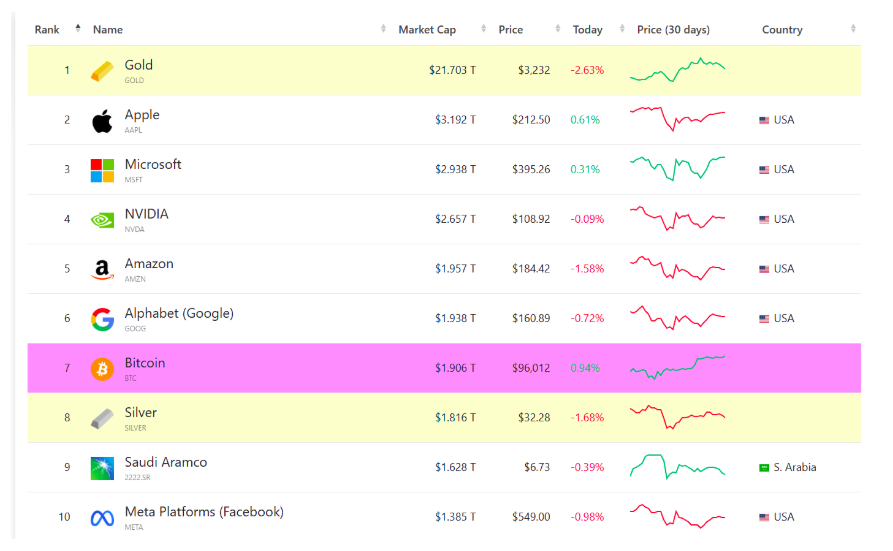Click the Meta Platforms logo icon
This screenshot has height=551, width=893.
pyautogui.click(x=102, y=518)
